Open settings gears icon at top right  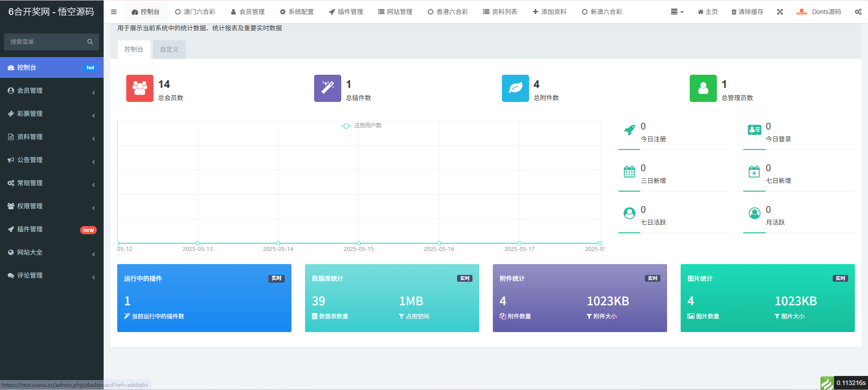(x=858, y=12)
